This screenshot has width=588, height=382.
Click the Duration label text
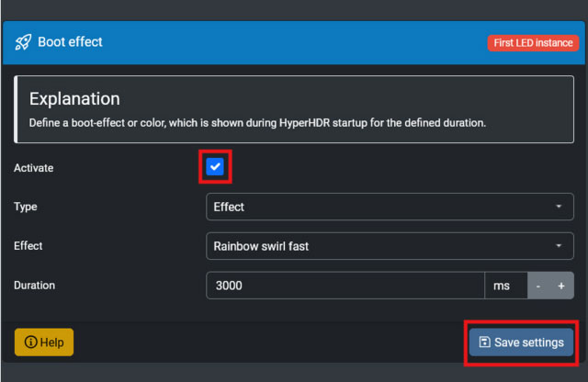pyautogui.click(x=35, y=286)
